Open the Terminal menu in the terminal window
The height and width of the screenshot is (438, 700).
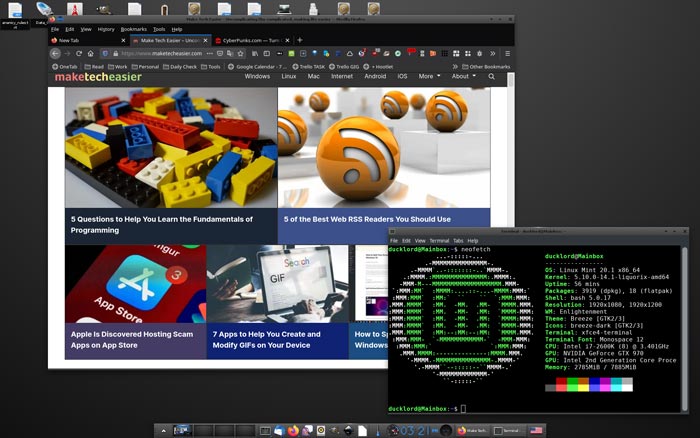click(439, 241)
